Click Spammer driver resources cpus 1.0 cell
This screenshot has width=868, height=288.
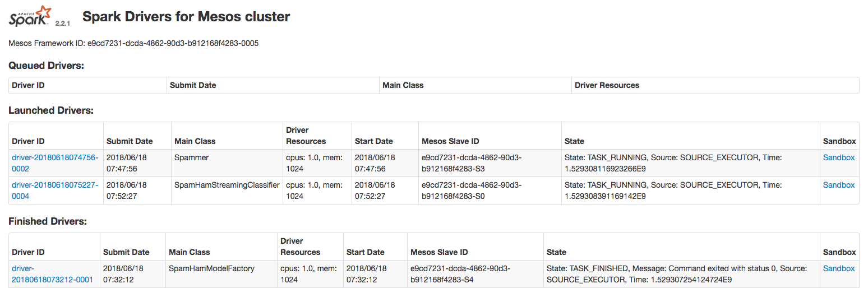click(316, 163)
